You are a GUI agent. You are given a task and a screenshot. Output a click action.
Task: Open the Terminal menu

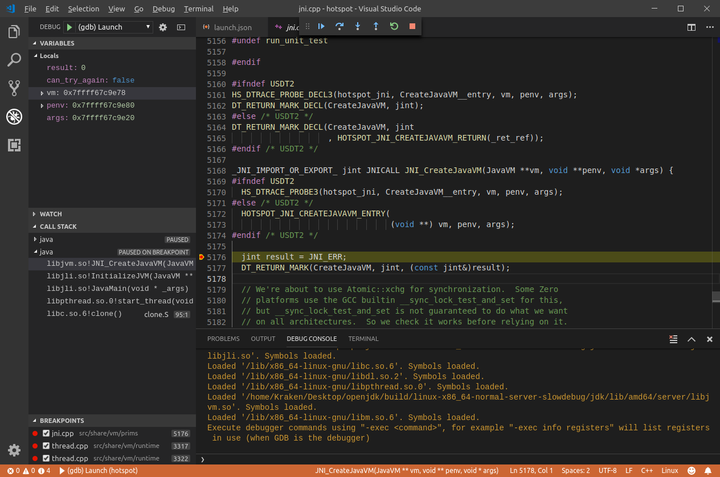click(x=198, y=9)
